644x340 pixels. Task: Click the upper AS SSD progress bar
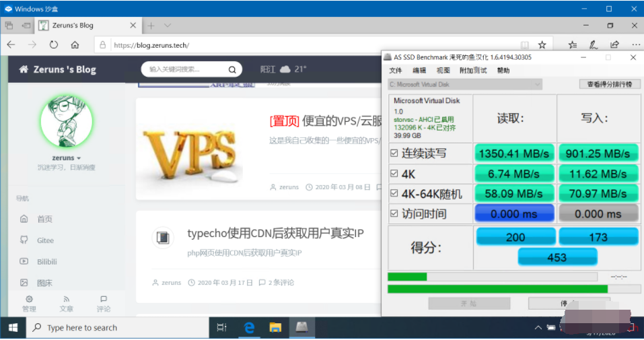click(x=493, y=277)
